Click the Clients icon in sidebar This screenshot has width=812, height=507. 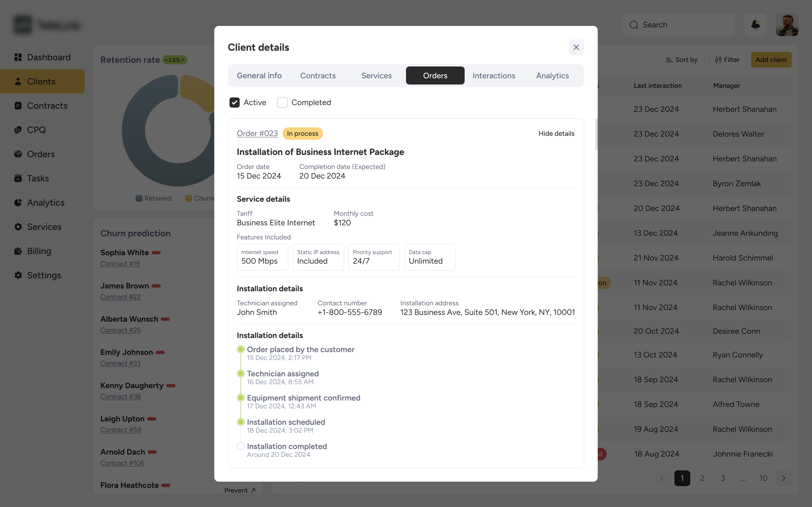[16, 82]
